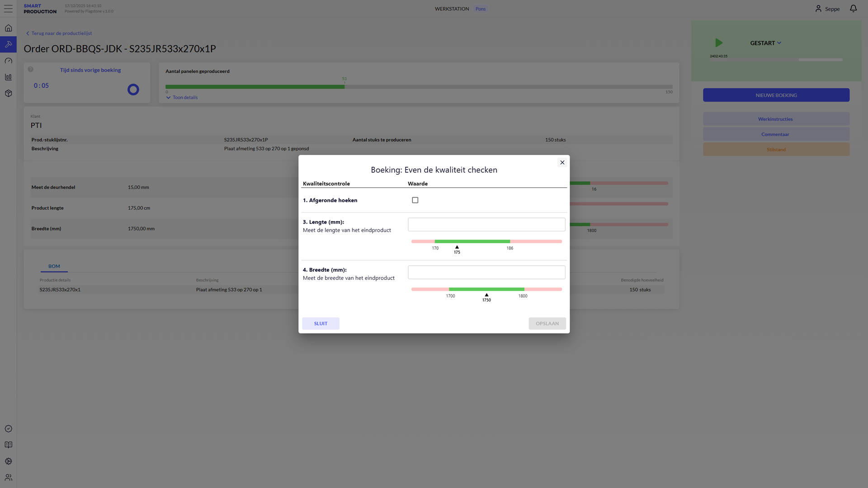
Task: Go to the home icon in sidebar
Action: pos(8,28)
